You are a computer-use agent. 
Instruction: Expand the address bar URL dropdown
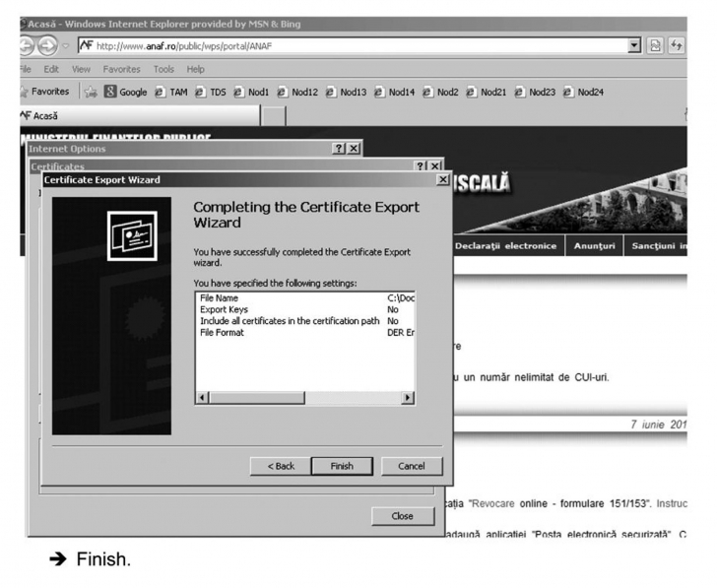634,46
